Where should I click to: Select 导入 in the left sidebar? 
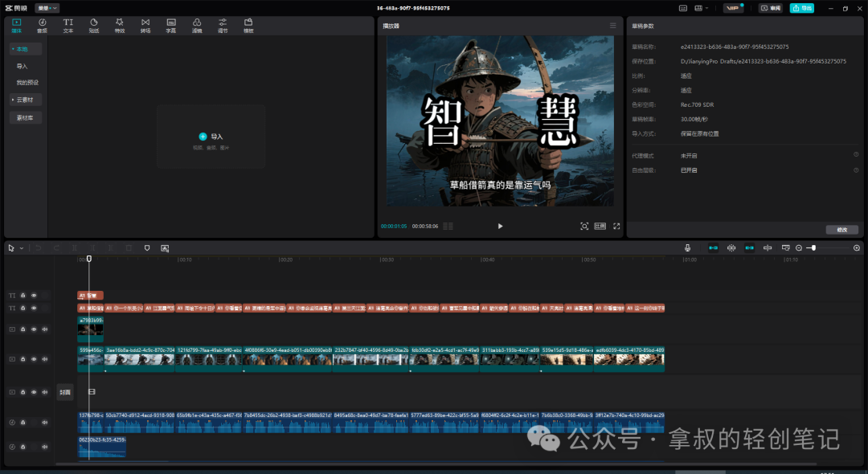click(x=23, y=67)
